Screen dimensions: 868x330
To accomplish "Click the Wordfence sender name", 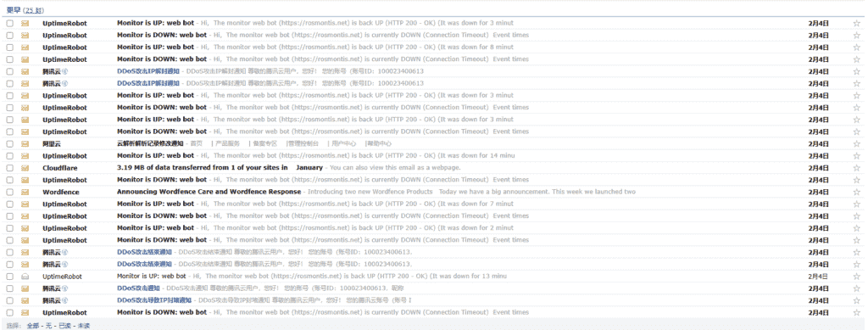I will [61, 192].
